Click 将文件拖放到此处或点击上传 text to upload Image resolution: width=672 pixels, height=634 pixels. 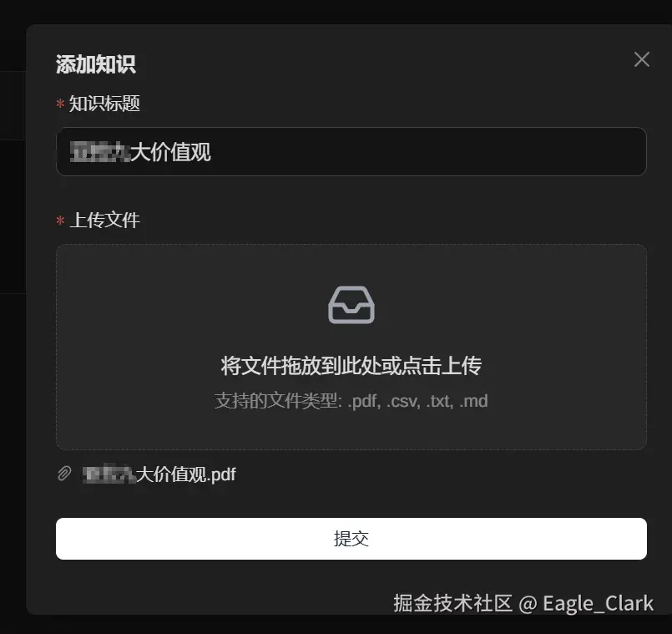[x=351, y=366]
